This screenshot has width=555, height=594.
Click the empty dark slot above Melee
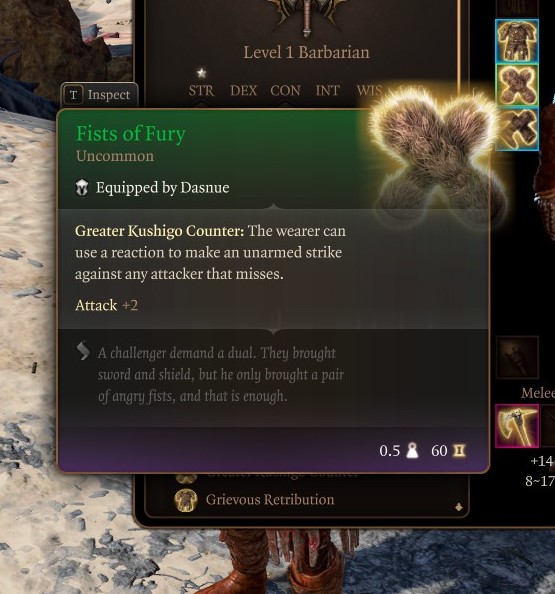pyautogui.click(x=517, y=357)
